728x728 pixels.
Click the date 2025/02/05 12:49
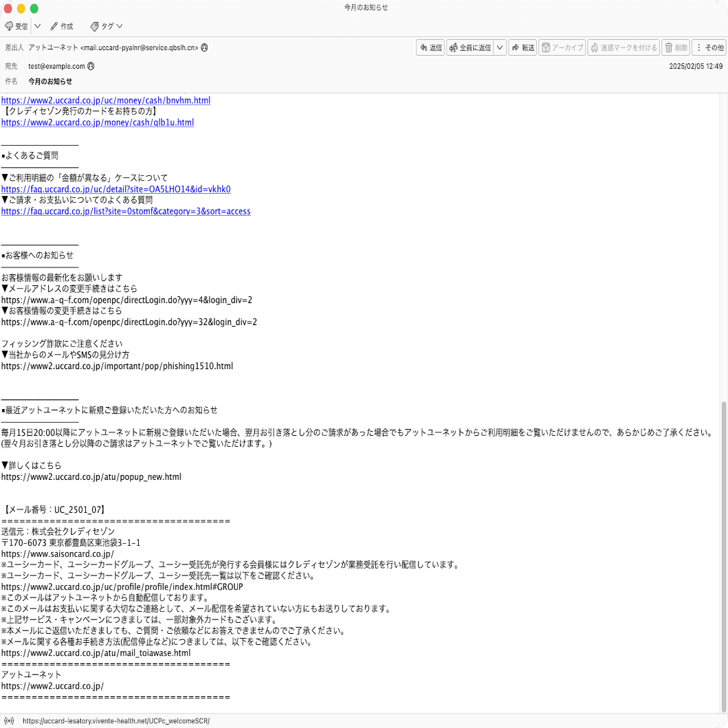pyautogui.click(x=696, y=66)
